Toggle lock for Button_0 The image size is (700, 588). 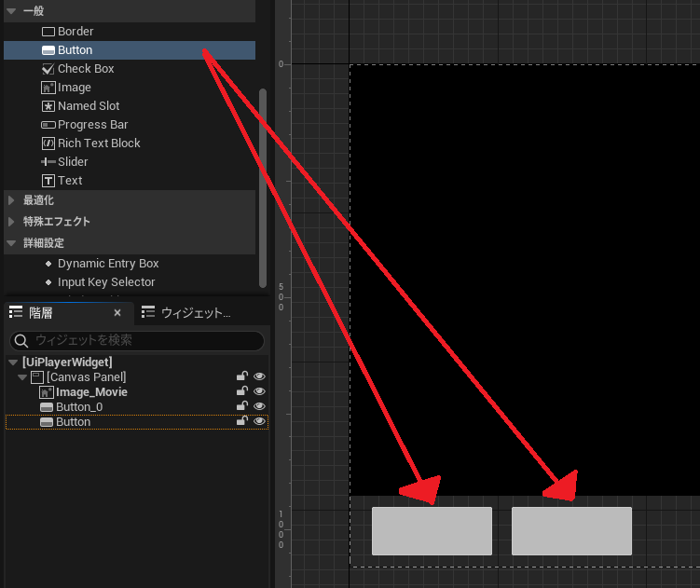[242, 406]
